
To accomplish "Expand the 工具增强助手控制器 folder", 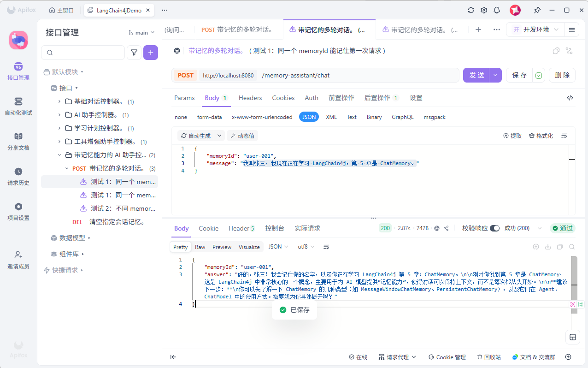I will point(59,142).
